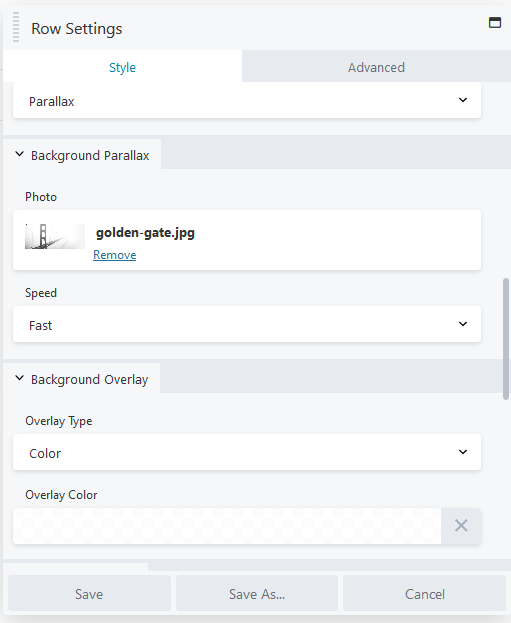Collapse section via Background Overlay chevron
The width and height of the screenshot is (511, 623).
click(x=19, y=378)
